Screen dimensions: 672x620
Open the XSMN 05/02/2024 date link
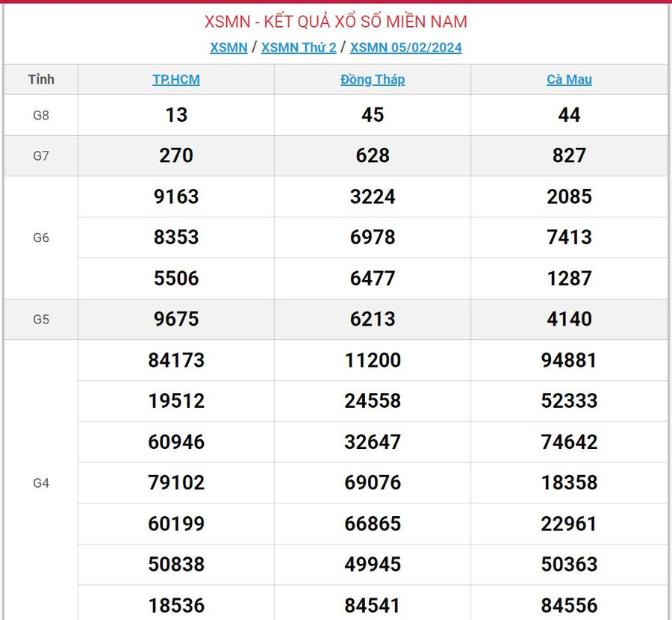(405, 48)
